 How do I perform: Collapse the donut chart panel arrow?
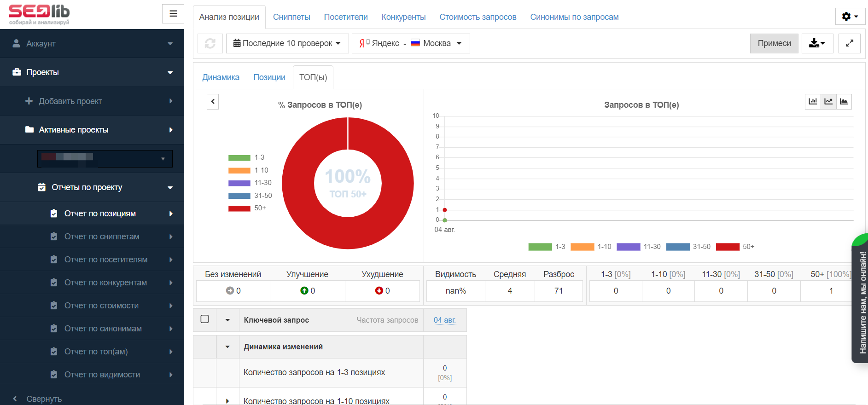click(x=213, y=101)
